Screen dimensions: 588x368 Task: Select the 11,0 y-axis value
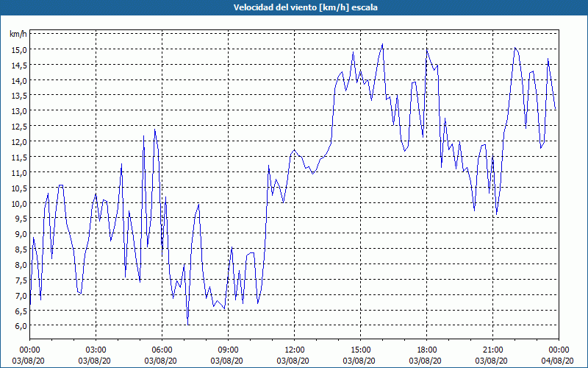pos(18,173)
